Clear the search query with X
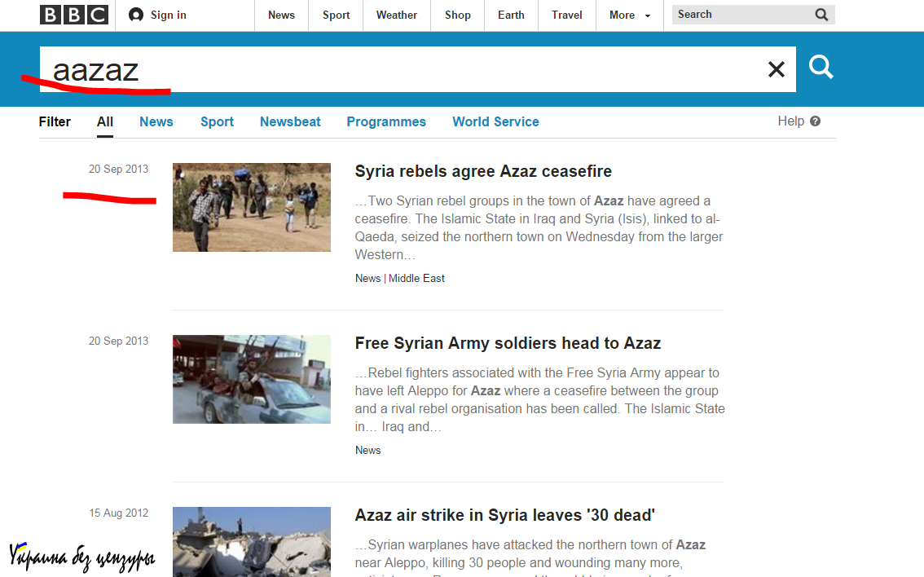 coord(776,69)
